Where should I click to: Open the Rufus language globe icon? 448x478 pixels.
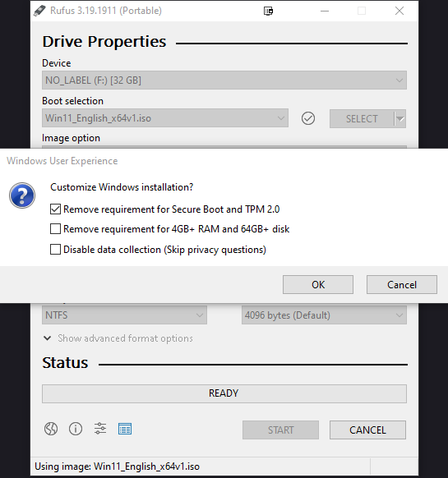51,429
